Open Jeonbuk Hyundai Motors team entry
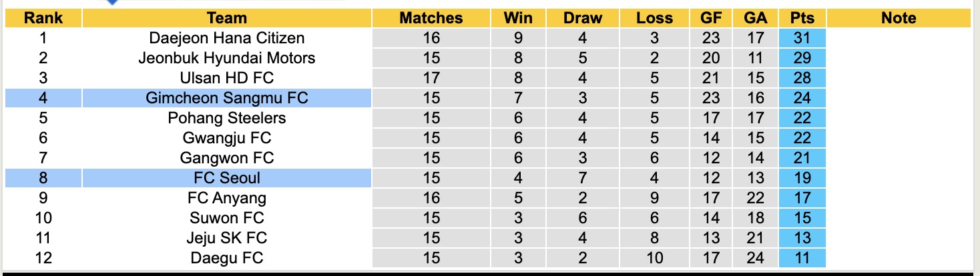Image resolution: width=980 pixels, height=276 pixels. [x=227, y=58]
